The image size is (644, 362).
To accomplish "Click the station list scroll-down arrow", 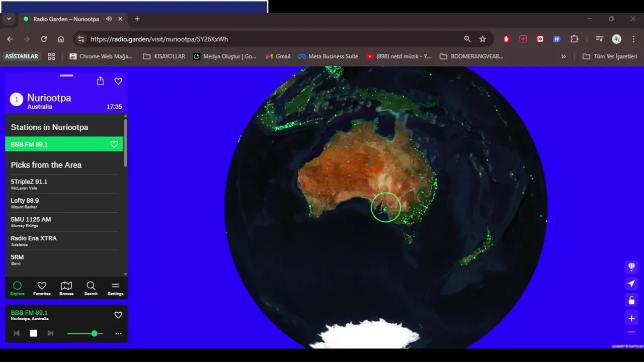I will [x=125, y=274].
